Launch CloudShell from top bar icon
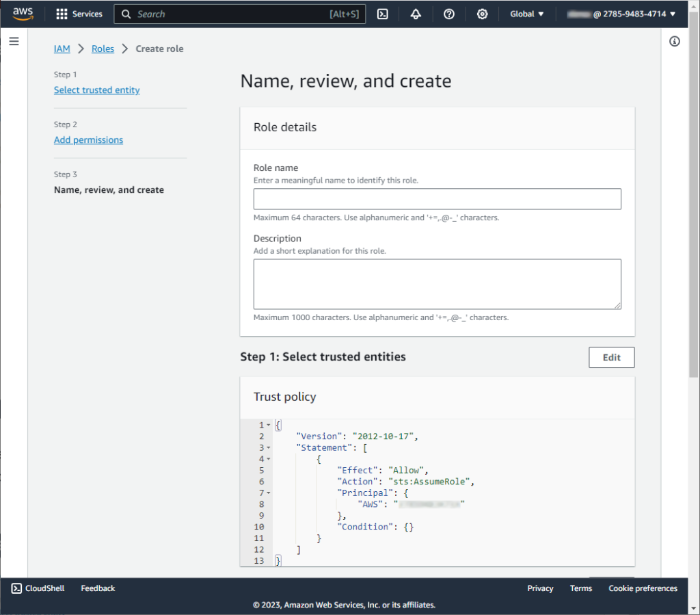The width and height of the screenshot is (700, 615). (x=383, y=14)
